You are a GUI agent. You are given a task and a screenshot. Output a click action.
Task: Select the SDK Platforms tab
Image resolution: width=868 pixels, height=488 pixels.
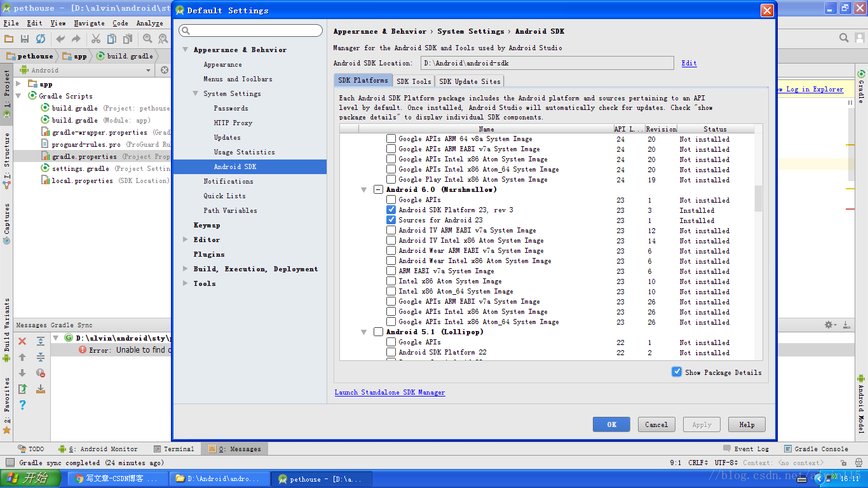tap(363, 81)
